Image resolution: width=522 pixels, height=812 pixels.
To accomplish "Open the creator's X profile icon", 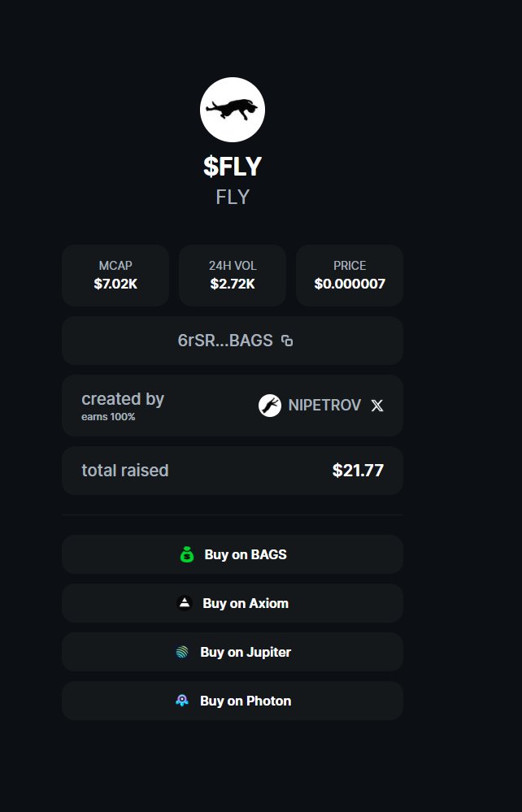I will tap(377, 406).
